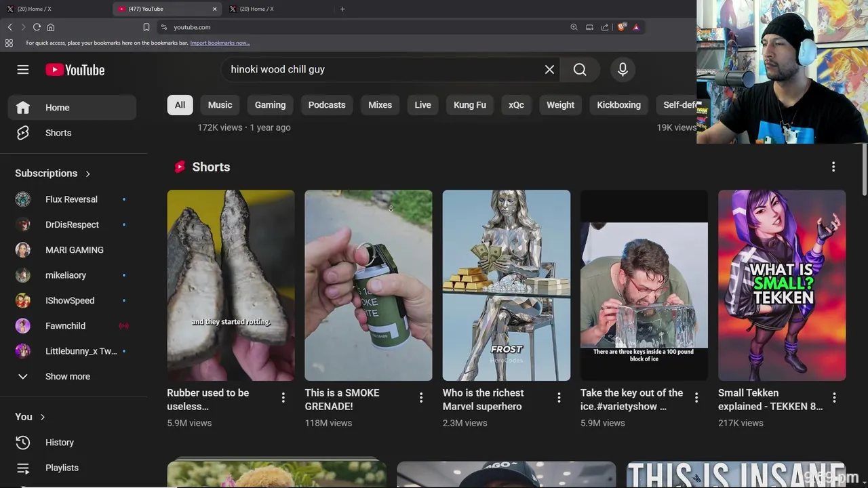Select the All filter chip
Screen dimensions: 868x488
[180, 105]
